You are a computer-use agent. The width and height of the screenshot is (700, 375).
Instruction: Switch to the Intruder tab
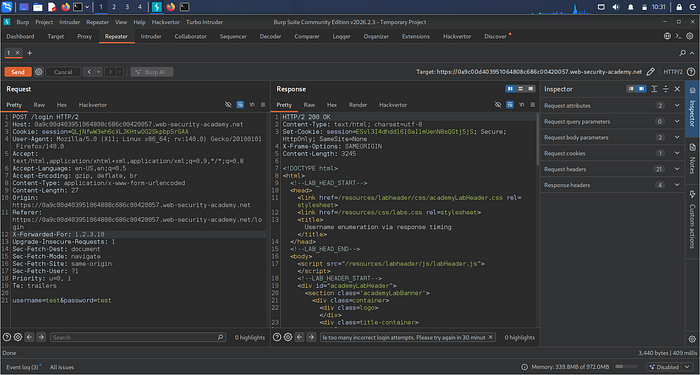151,37
